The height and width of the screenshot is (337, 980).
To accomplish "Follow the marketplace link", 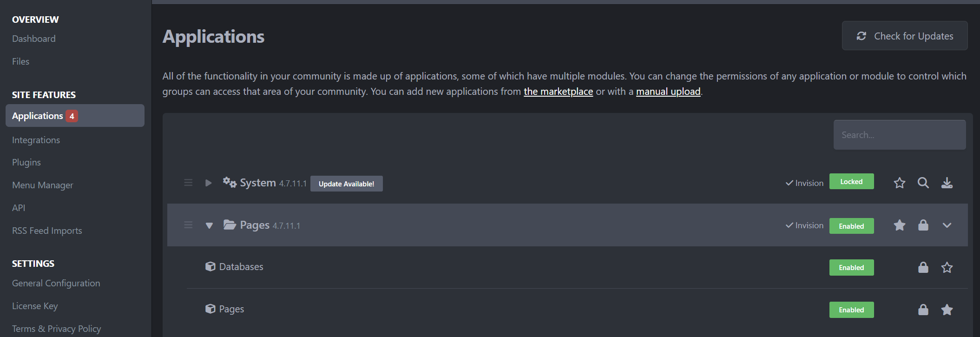I will point(558,92).
